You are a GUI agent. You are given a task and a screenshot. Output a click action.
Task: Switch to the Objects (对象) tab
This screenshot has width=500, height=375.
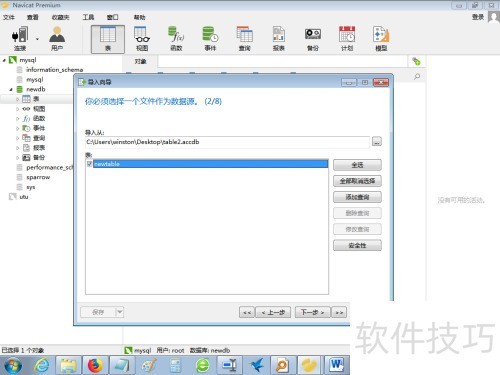point(140,61)
